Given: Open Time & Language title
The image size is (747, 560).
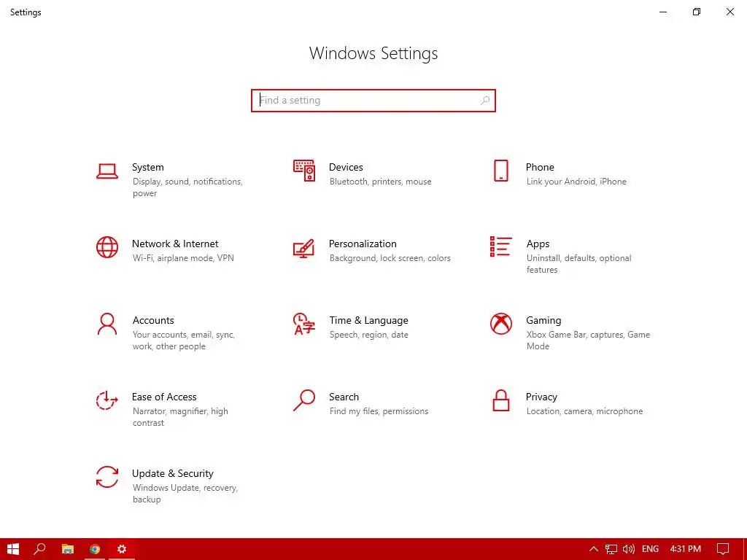Looking at the screenshot, I should (368, 321).
